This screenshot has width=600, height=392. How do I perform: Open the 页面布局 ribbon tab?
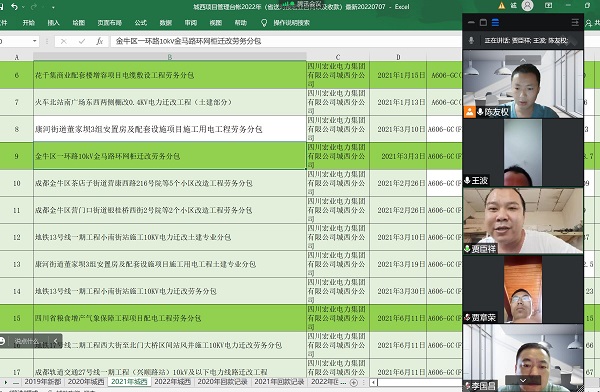click(x=109, y=23)
